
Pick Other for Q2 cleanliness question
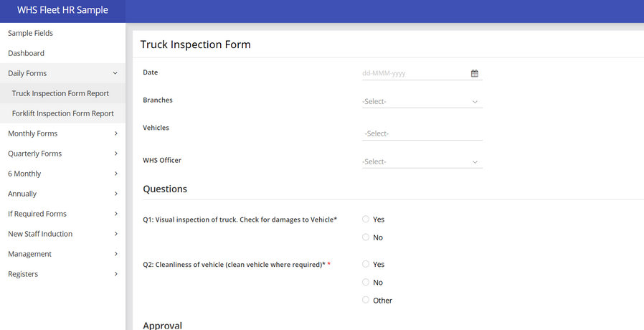(366, 300)
